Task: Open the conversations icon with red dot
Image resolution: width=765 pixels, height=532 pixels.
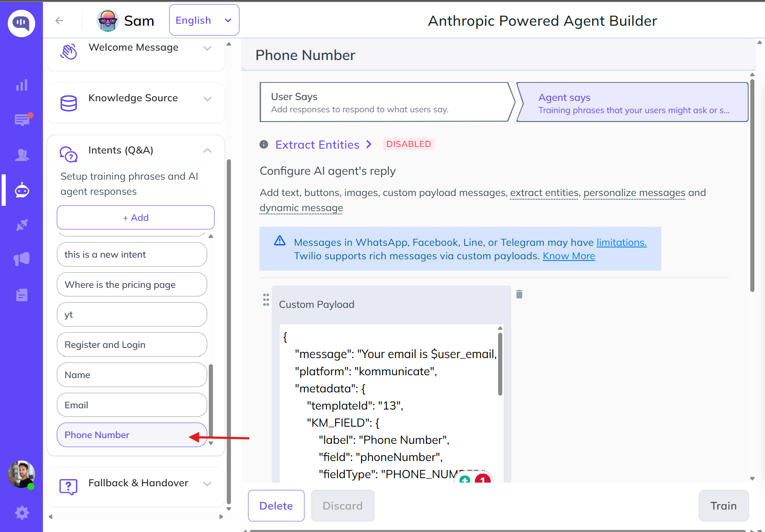Action: (x=22, y=120)
